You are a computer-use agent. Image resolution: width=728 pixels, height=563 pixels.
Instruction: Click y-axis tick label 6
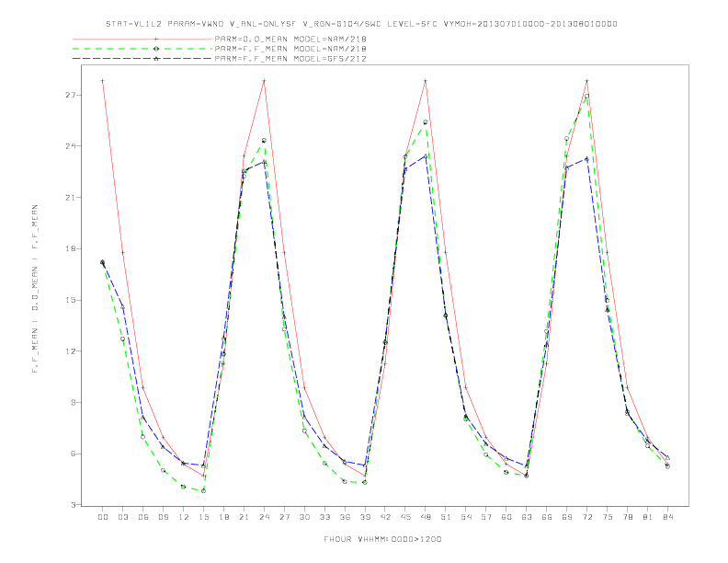tap(74, 454)
